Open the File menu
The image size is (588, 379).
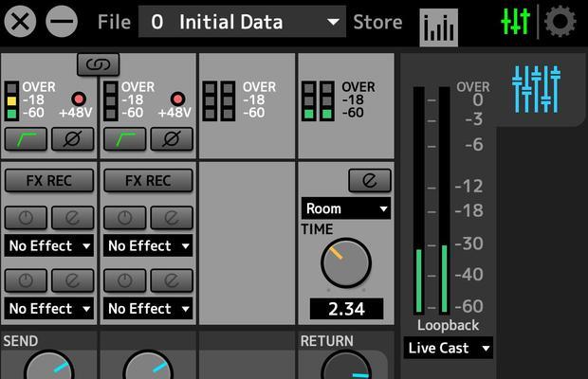pos(114,22)
